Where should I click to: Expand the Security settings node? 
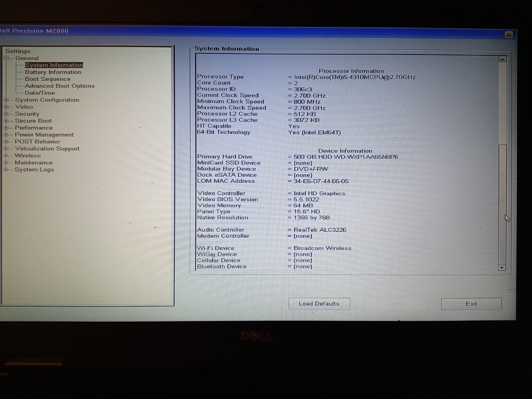click(6, 114)
